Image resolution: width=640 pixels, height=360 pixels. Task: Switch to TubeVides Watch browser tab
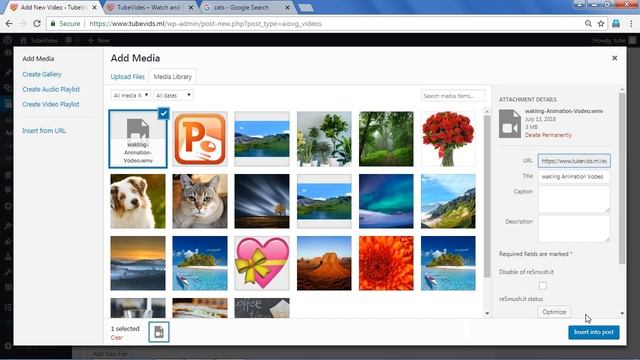tap(149, 7)
